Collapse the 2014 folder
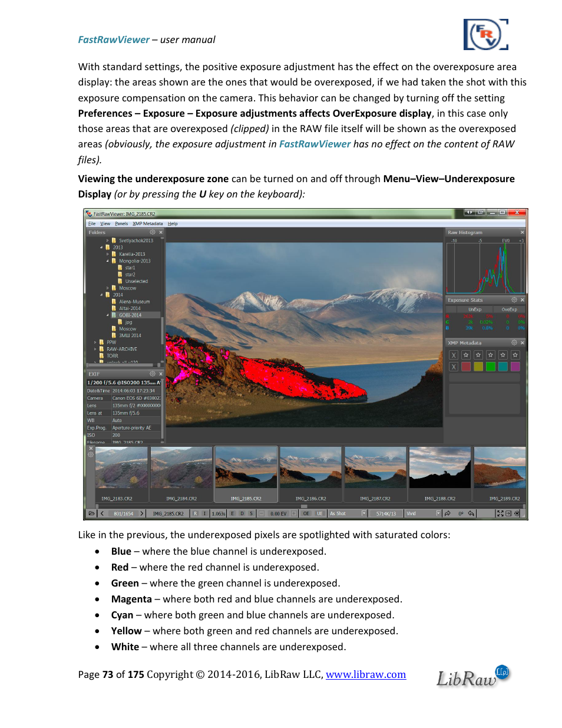Viewport: 562px width, 728px height. click(101, 295)
